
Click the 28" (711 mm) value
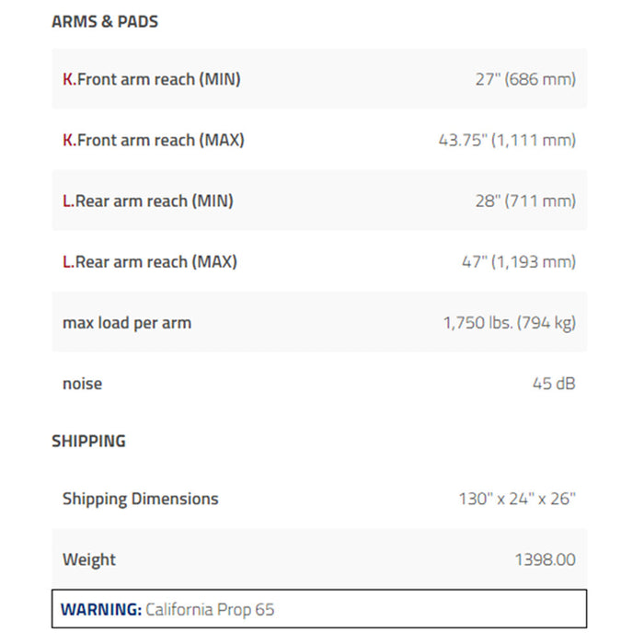525,201
